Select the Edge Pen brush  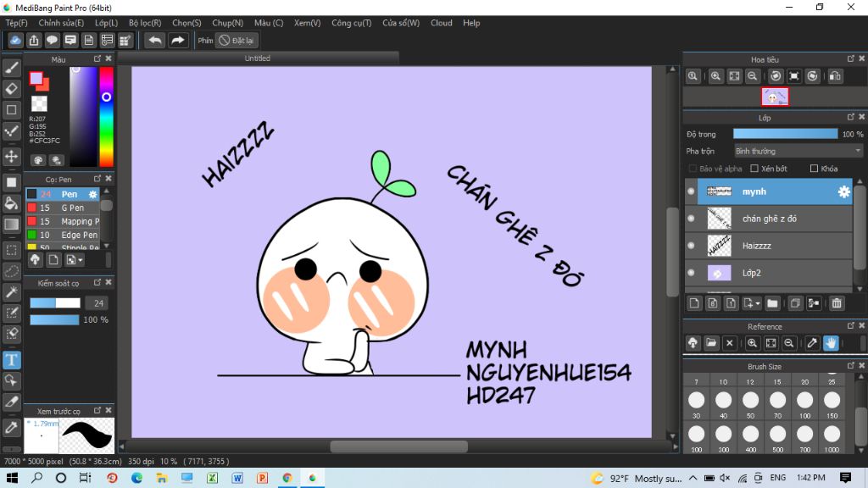click(63, 236)
